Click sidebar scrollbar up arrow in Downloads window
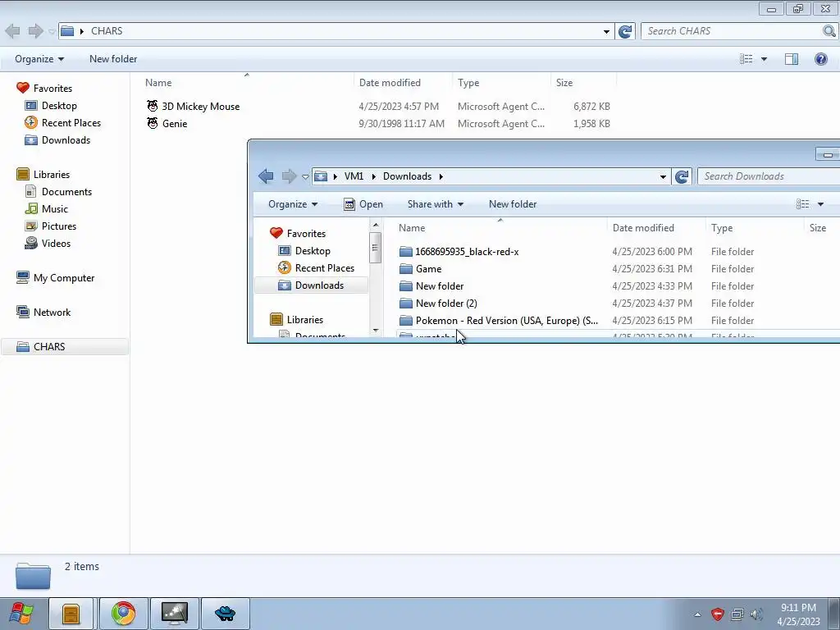Image resolution: width=840 pixels, height=630 pixels. 376,225
